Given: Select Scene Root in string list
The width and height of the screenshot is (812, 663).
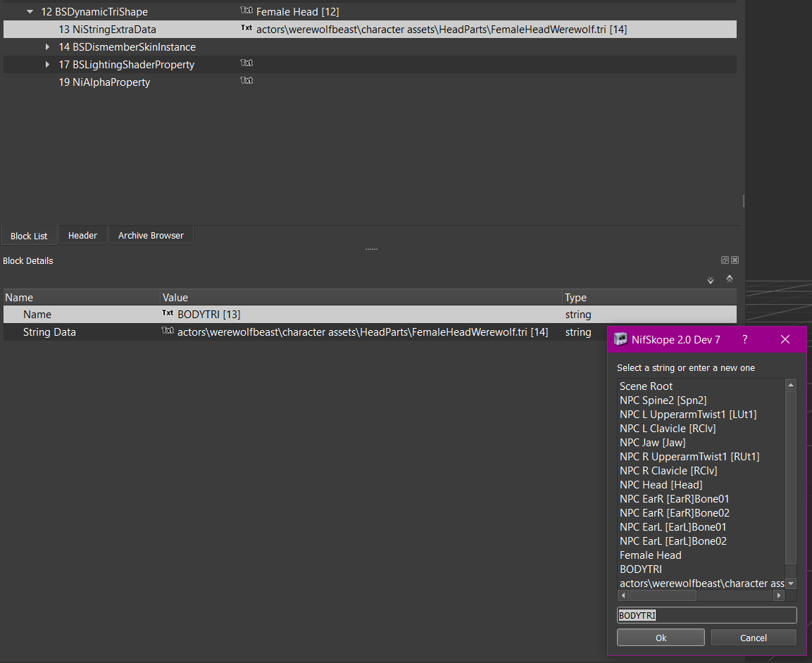Looking at the screenshot, I should [647, 386].
